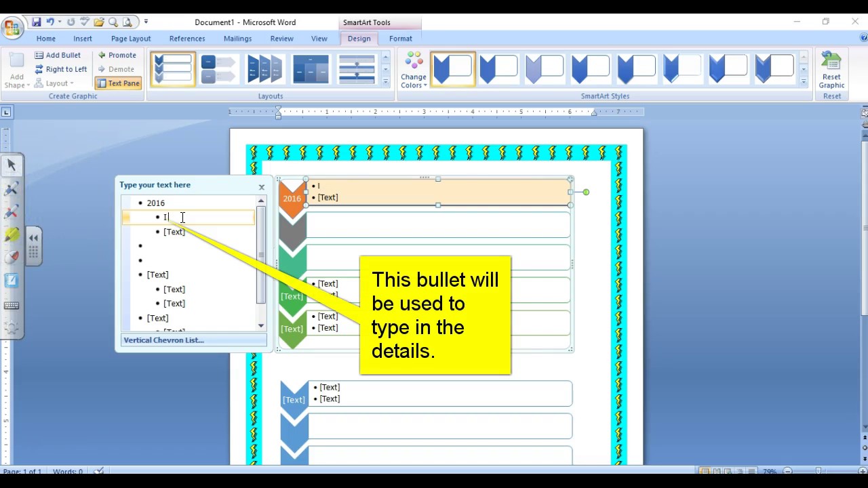868x488 pixels.
Task: Click Add Bullet in Create Graphic
Action: click(x=58, y=55)
